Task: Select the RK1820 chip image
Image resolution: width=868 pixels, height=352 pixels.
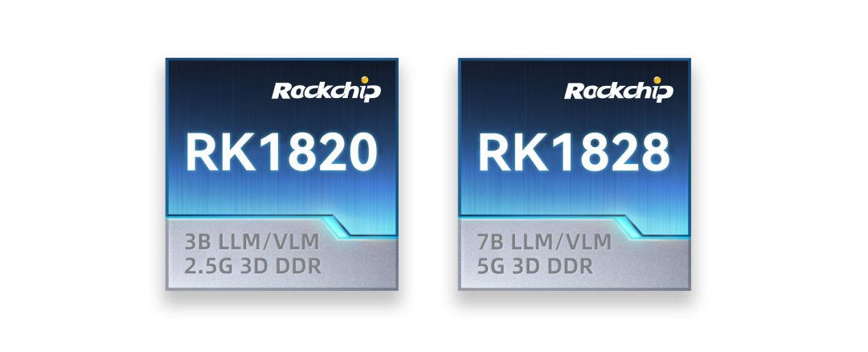Action: pyautogui.click(x=282, y=174)
